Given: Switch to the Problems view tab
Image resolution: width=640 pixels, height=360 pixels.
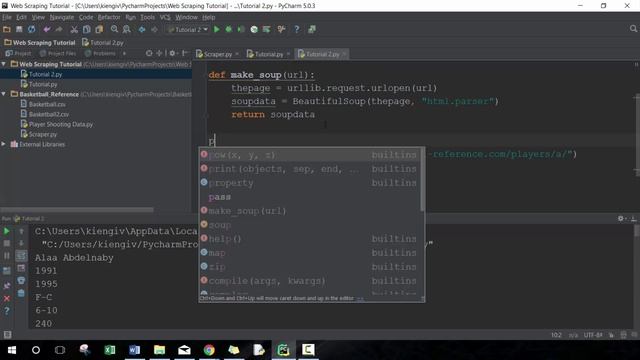Looking at the screenshot, I should pyautogui.click(x=100, y=53).
